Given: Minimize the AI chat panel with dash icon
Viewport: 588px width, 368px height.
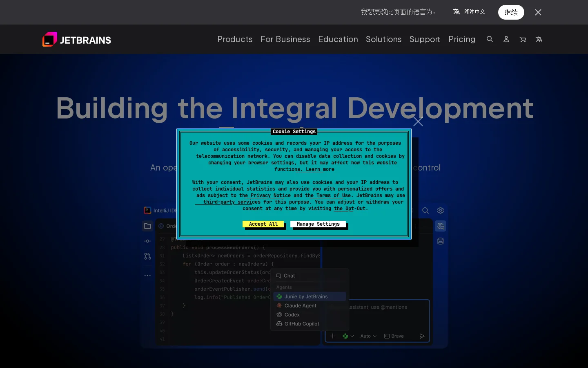Looking at the screenshot, I should [425, 226].
